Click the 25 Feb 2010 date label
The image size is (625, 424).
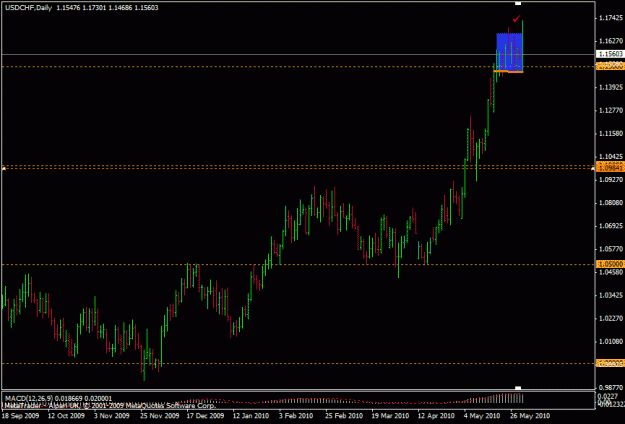click(344, 416)
